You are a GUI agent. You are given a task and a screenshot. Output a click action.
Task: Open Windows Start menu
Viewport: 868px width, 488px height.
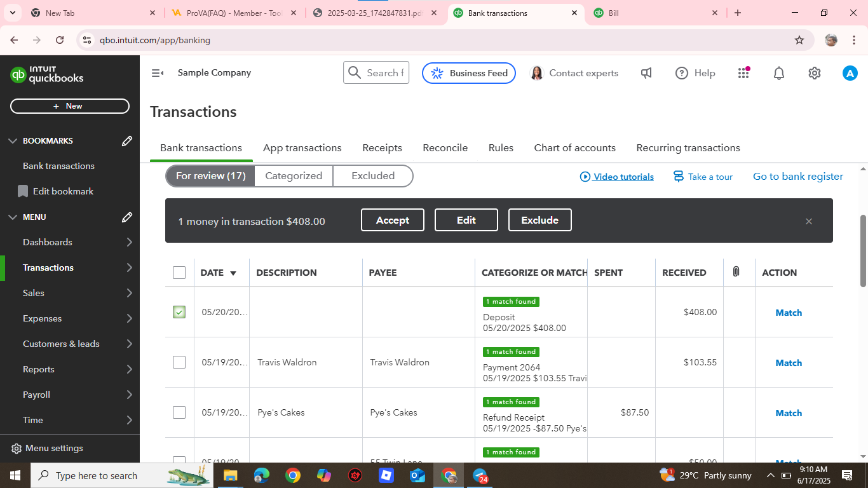pyautogui.click(x=15, y=475)
